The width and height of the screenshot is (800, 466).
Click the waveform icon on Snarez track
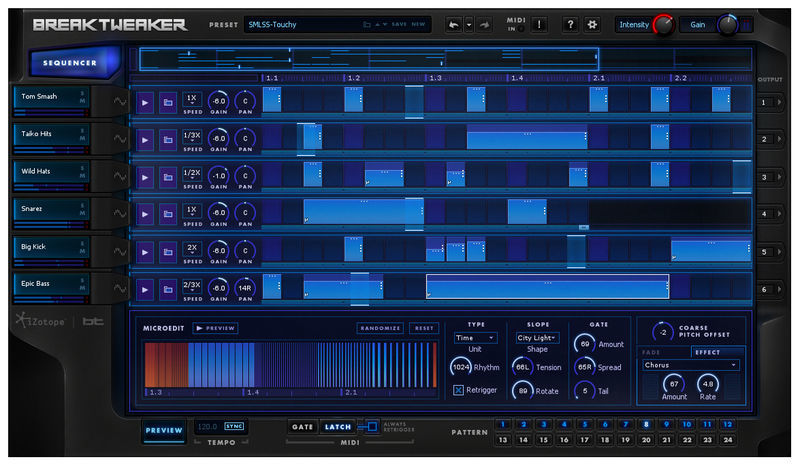[120, 213]
